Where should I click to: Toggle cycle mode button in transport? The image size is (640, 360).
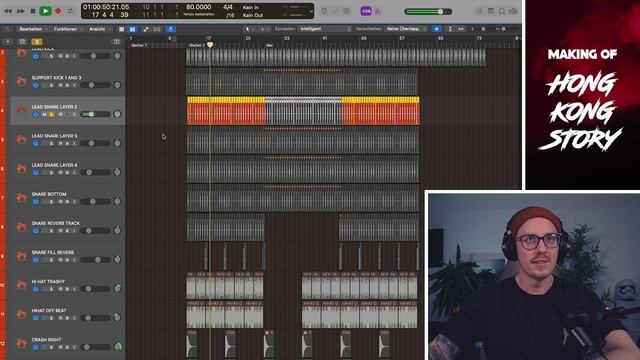tap(70, 11)
